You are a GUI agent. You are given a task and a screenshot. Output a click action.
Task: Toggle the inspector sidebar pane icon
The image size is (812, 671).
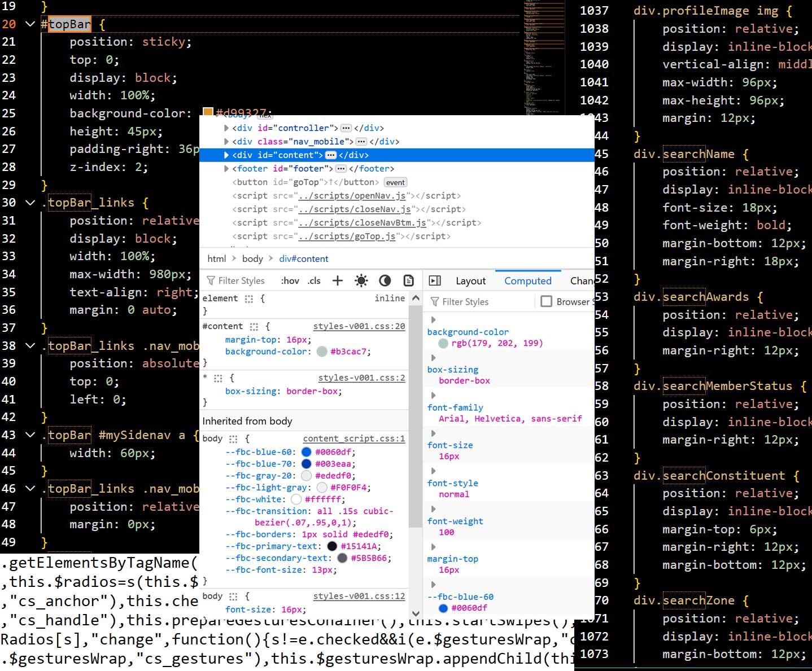[435, 280]
